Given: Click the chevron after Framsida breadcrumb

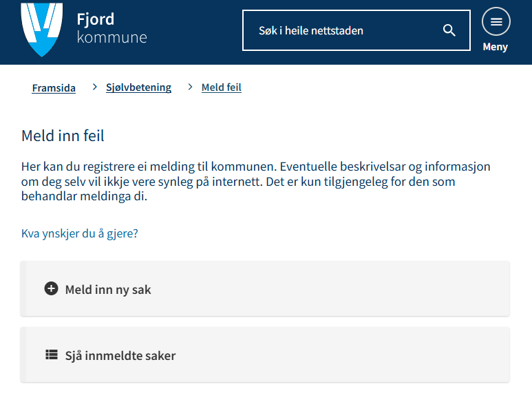Looking at the screenshot, I should point(95,87).
